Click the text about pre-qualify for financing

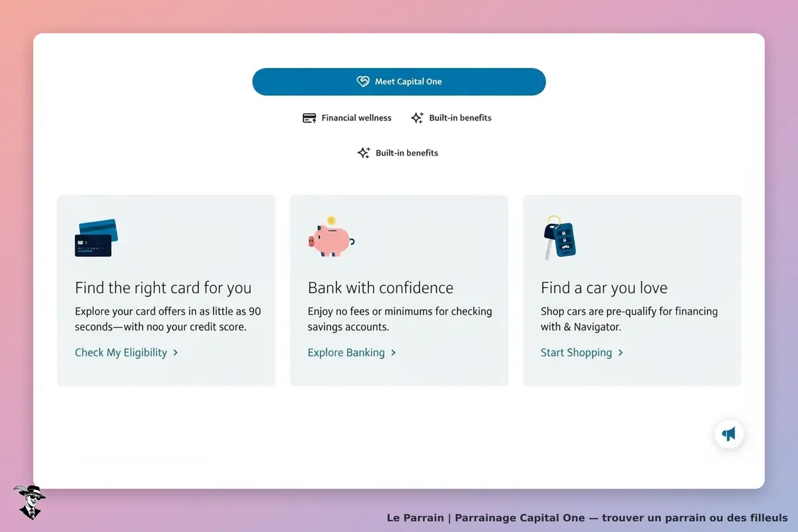[629, 319]
